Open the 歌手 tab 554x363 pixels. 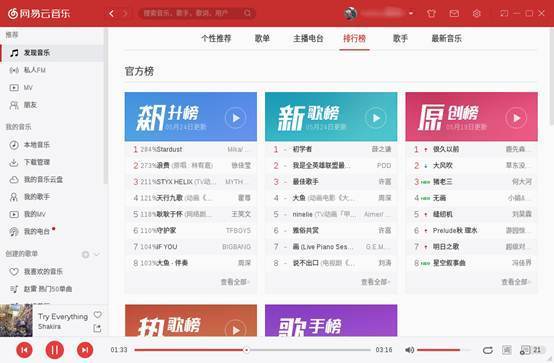click(400, 38)
